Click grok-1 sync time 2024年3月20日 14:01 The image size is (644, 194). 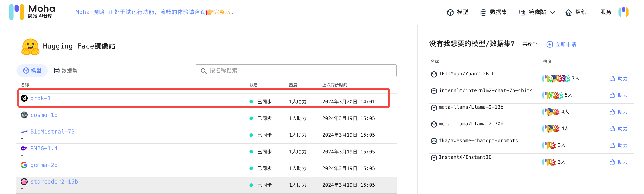[x=348, y=102]
